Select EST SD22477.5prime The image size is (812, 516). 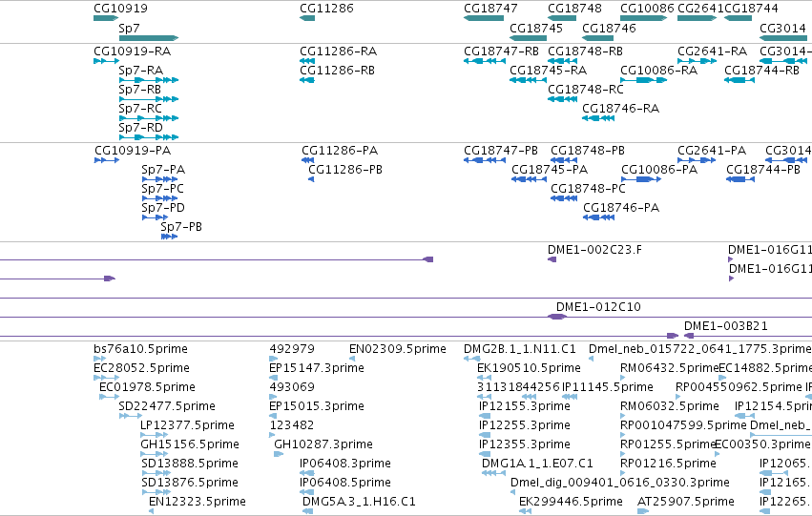point(167,406)
